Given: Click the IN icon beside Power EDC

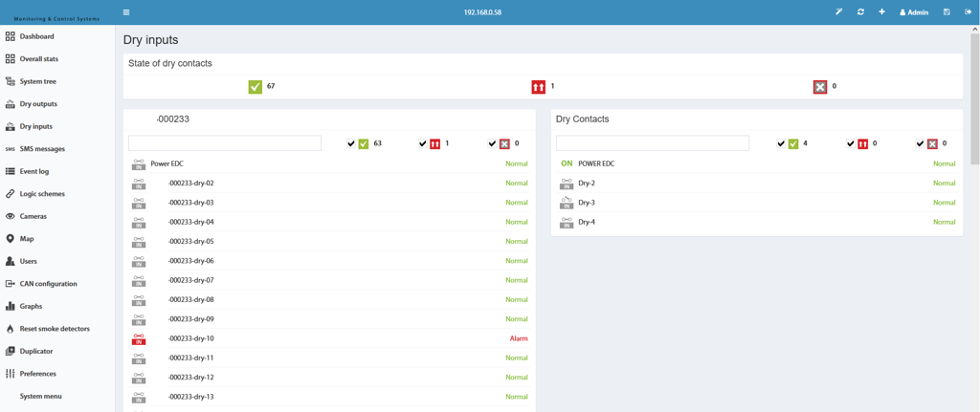Looking at the screenshot, I should point(139,164).
